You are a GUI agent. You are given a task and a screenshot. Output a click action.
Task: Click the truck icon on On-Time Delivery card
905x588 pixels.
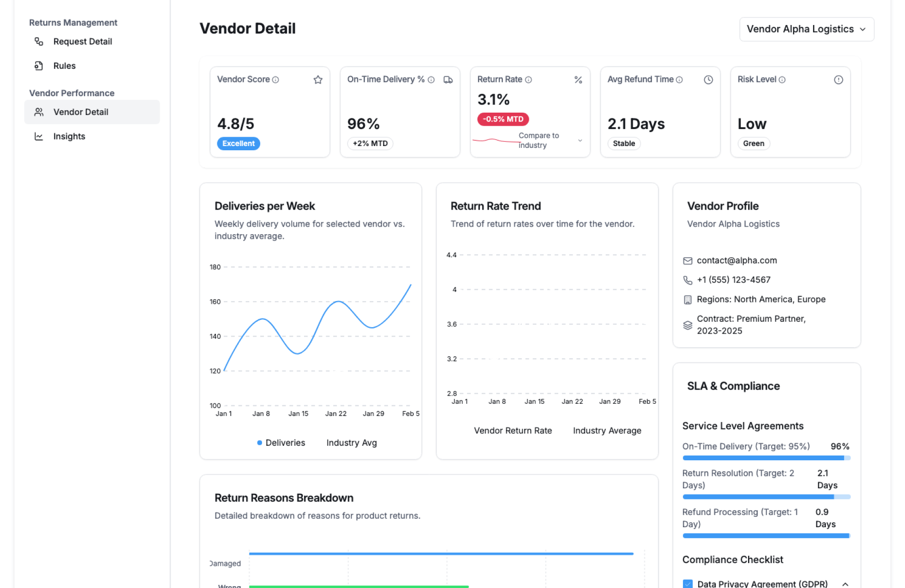coord(448,80)
